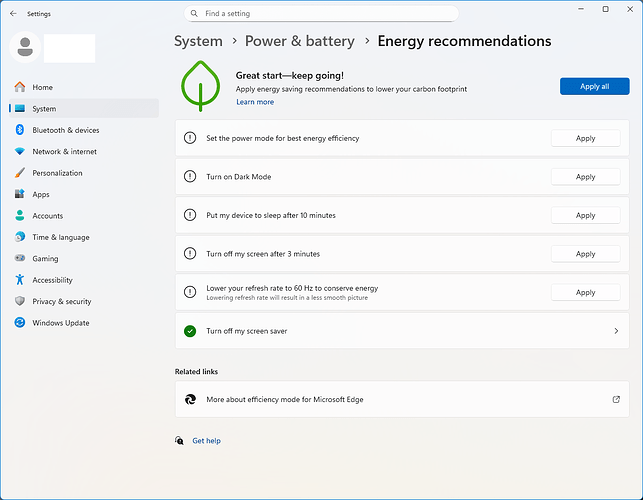This screenshot has height=500, width=643.
Task: Click the Get help headset icon
Action: point(179,440)
